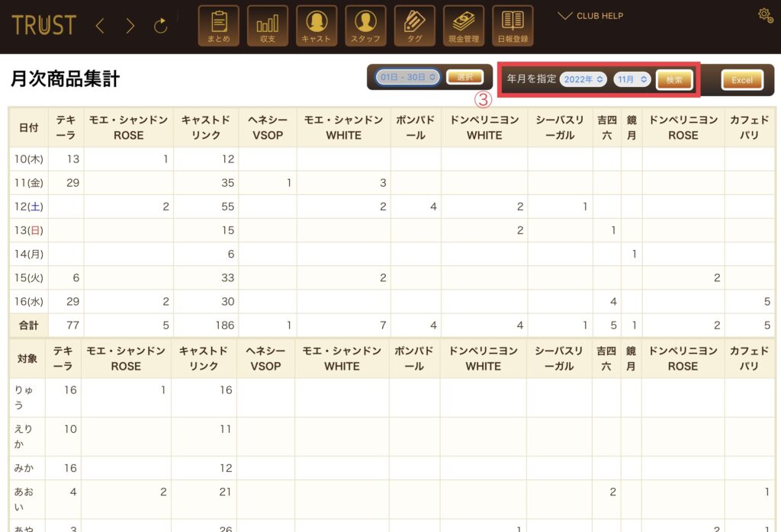Open the 01日 - 30日 date range dropdown

coord(408,77)
